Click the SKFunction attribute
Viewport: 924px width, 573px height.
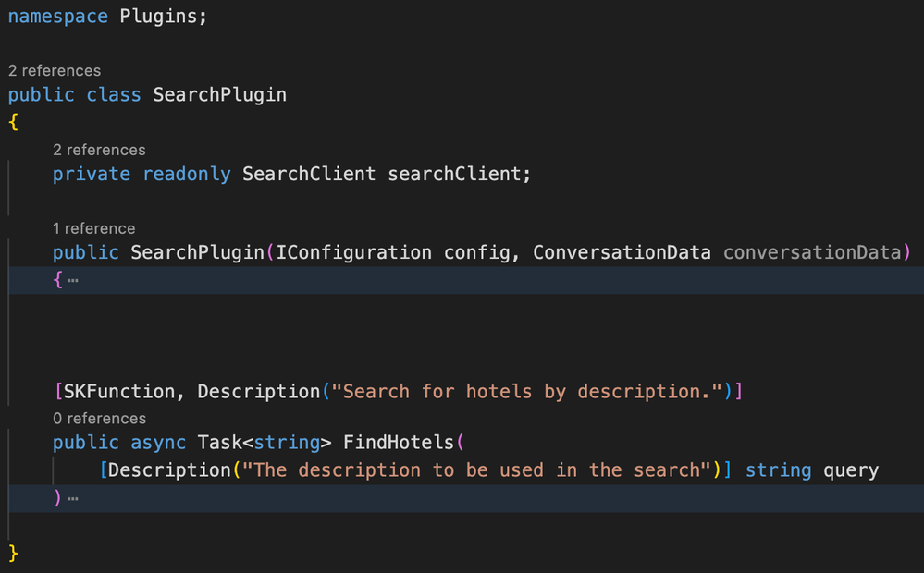119,391
